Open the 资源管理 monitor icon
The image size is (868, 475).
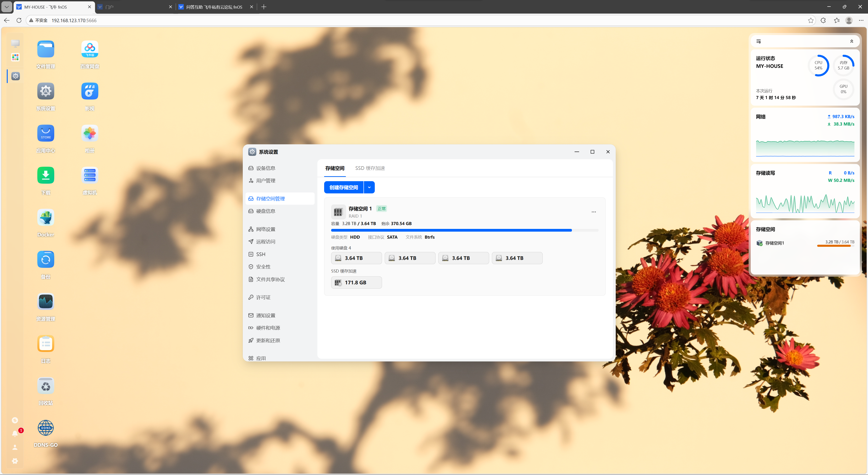pyautogui.click(x=45, y=301)
